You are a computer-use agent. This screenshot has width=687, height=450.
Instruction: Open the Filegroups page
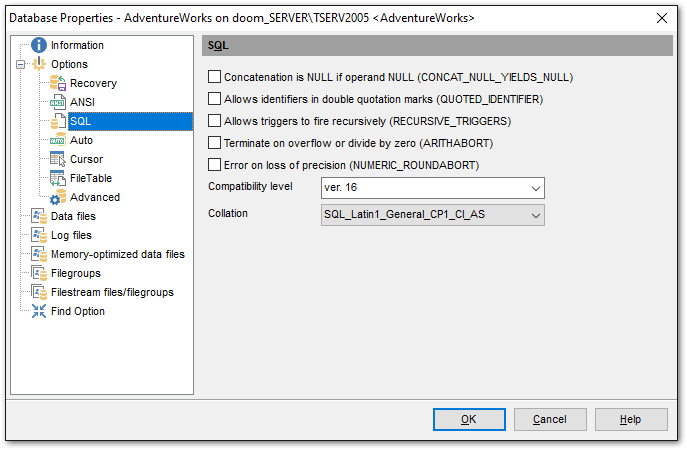point(76,273)
